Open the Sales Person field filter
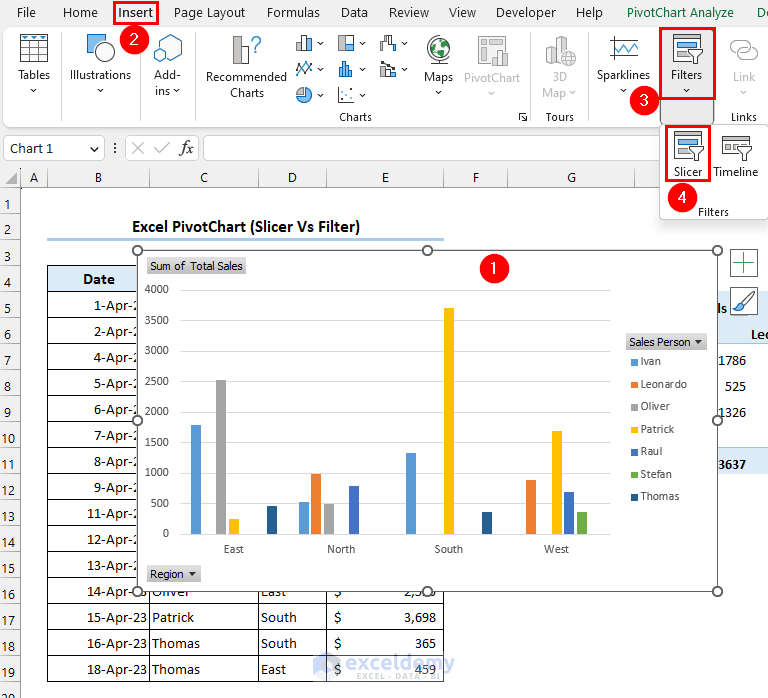Viewport: 768px width, 698px height. coord(666,342)
